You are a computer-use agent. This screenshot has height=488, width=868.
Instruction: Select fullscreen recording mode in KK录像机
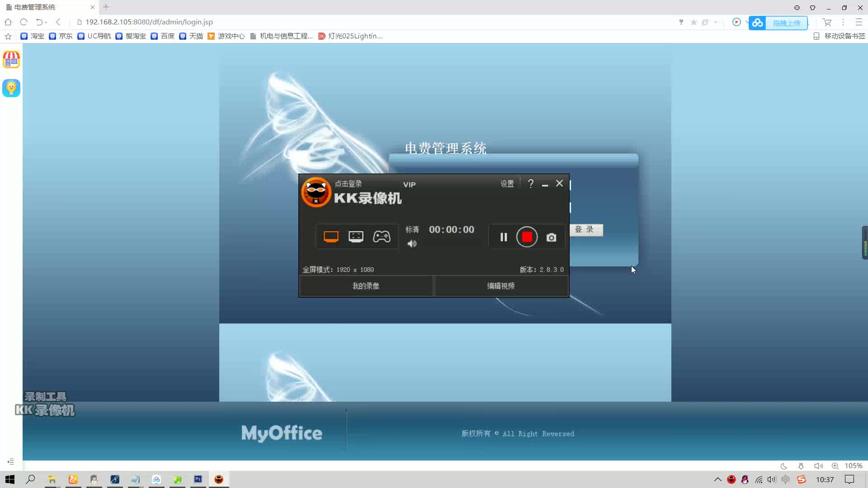tap(331, 236)
